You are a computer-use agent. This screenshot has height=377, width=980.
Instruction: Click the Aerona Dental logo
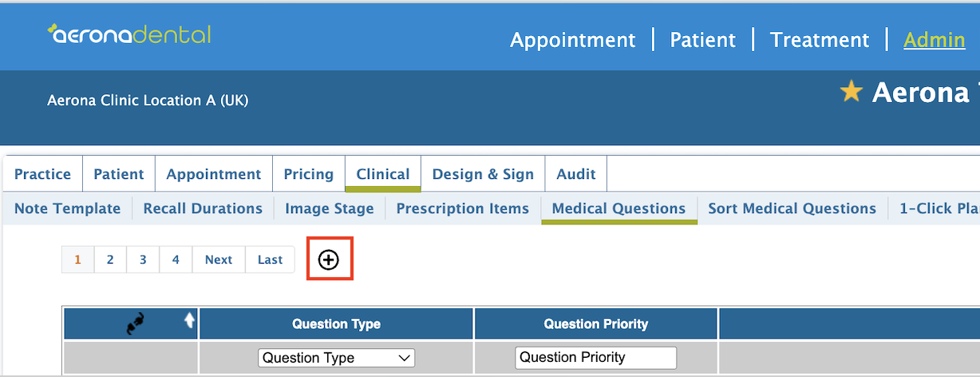[129, 34]
